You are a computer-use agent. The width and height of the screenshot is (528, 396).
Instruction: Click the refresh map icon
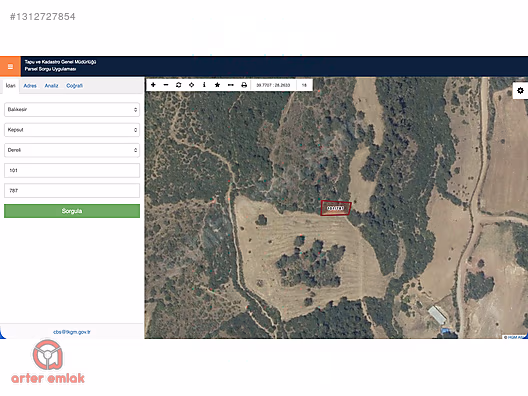pos(178,85)
